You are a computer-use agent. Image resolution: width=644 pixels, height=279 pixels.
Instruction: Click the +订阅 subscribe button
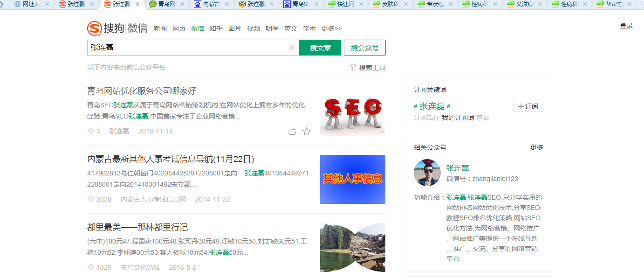pyautogui.click(x=528, y=106)
